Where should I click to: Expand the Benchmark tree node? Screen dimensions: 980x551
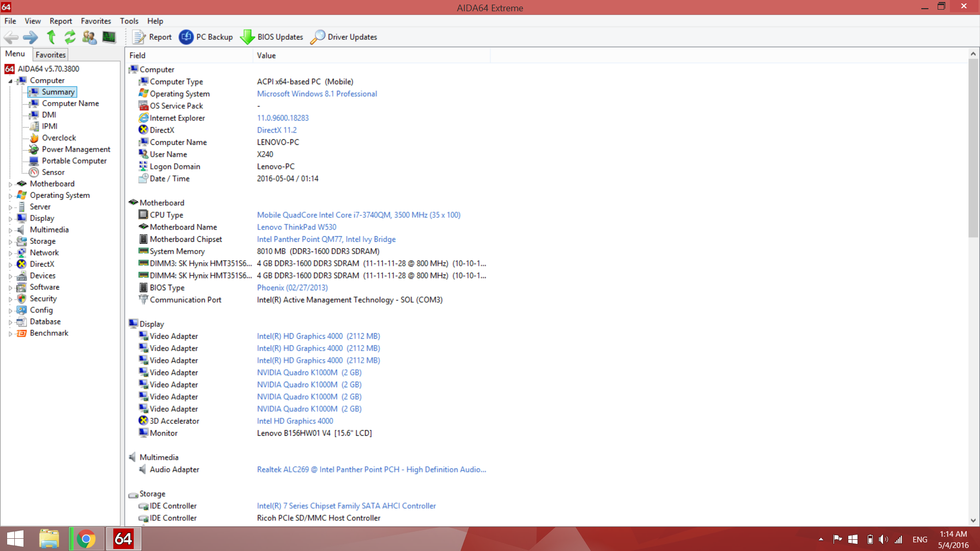(x=10, y=334)
